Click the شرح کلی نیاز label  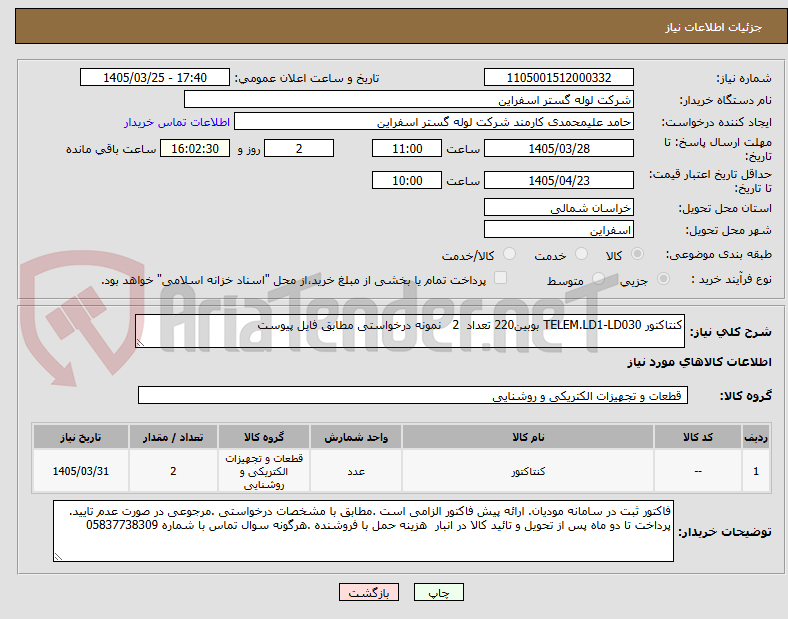730,332
